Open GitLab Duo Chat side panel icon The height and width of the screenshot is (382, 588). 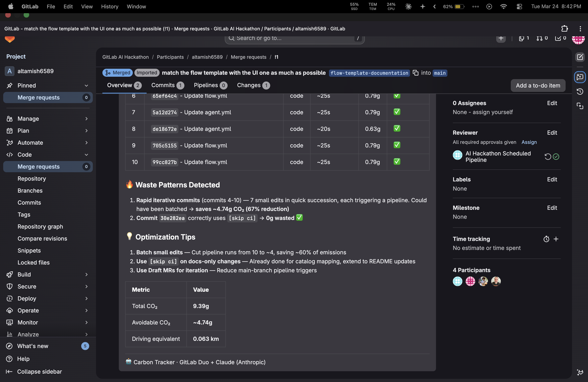tap(580, 77)
